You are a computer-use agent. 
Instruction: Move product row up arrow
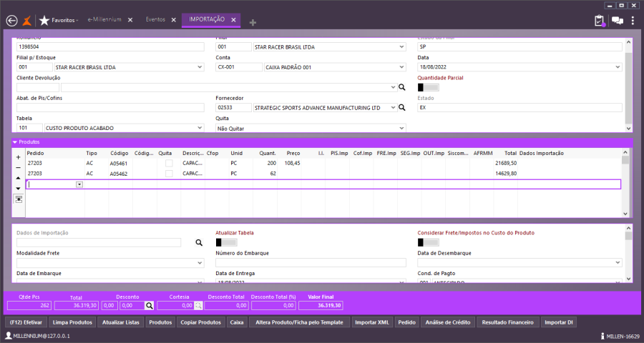[18, 178]
